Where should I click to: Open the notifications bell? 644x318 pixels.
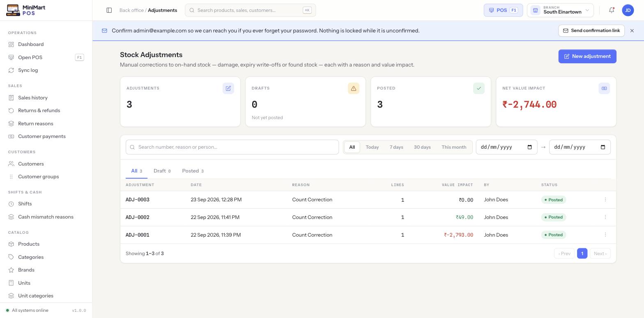click(x=612, y=10)
